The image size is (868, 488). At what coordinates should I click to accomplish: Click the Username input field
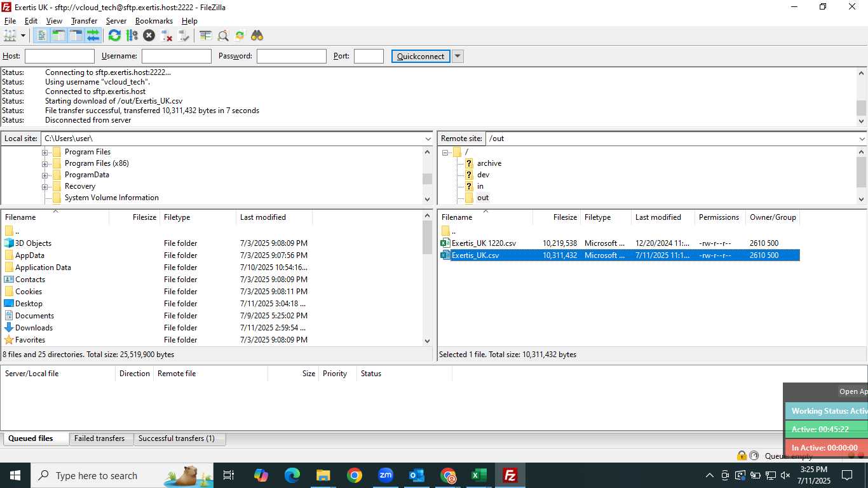pos(177,56)
